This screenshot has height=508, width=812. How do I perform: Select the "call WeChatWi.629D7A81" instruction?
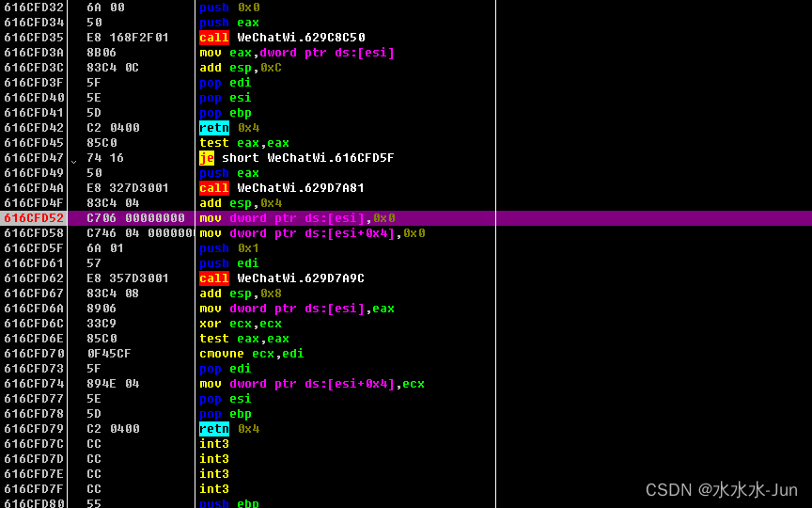pyautogui.click(x=282, y=187)
